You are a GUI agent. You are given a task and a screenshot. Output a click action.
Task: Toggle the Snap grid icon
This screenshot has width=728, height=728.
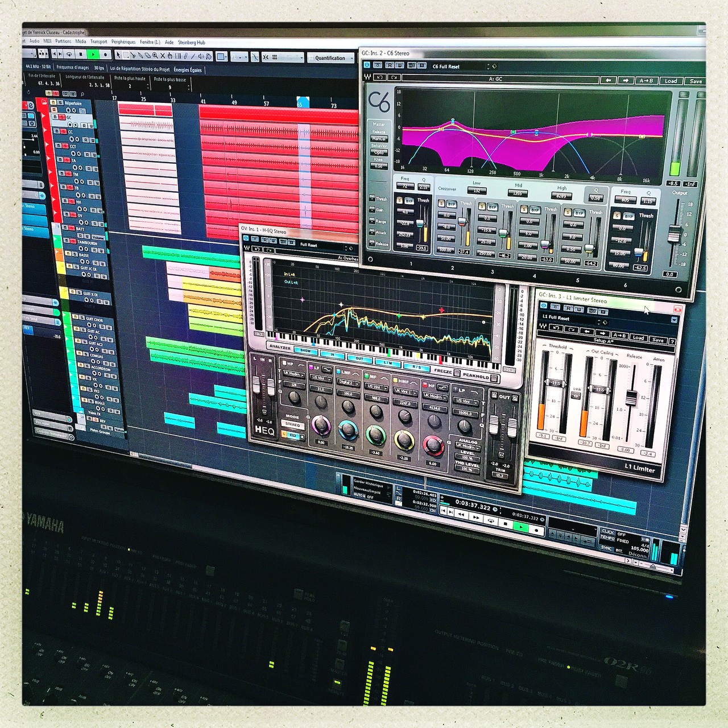click(x=275, y=57)
